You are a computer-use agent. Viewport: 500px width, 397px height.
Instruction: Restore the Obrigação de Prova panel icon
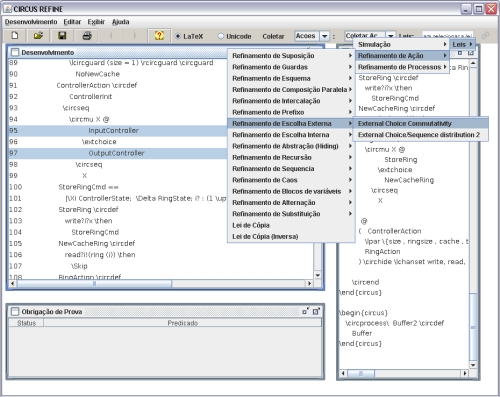[305, 311]
